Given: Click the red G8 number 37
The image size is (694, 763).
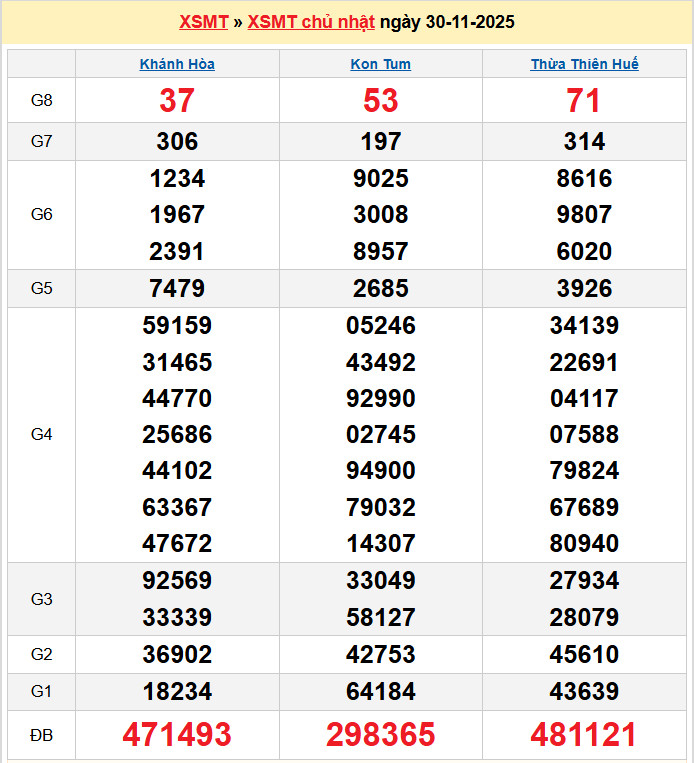Looking at the screenshot, I should 177,100.
